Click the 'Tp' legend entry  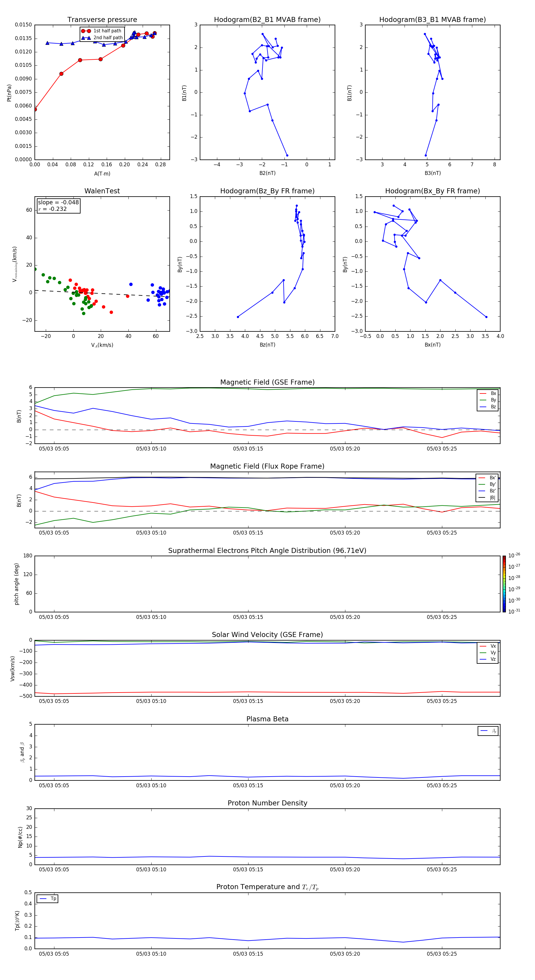(x=48, y=899)
